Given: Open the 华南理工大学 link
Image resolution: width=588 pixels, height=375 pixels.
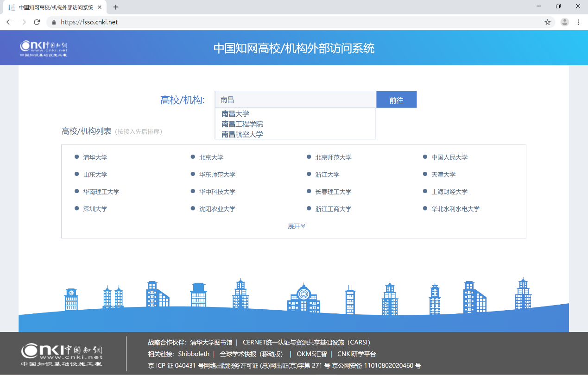Looking at the screenshot, I should pos(101,192).
